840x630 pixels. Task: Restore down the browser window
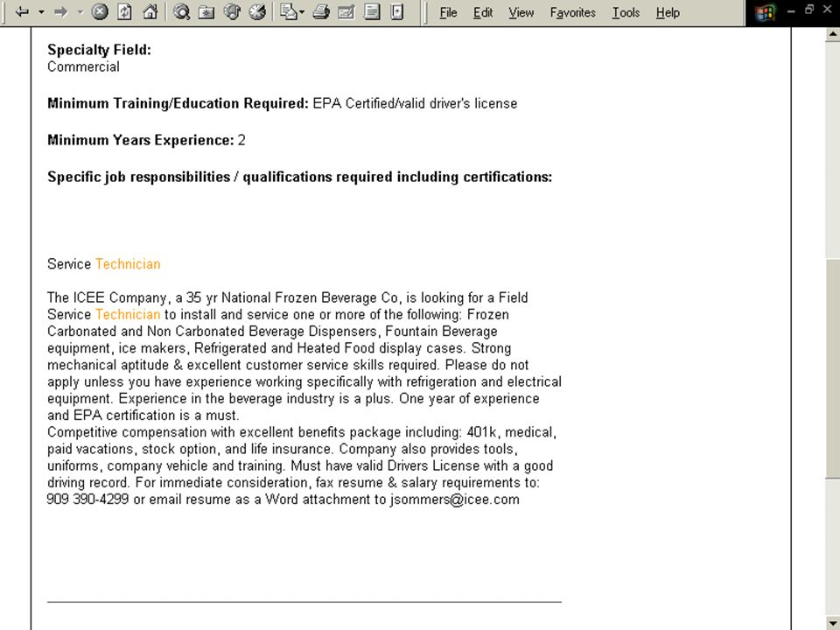[809, 9]
